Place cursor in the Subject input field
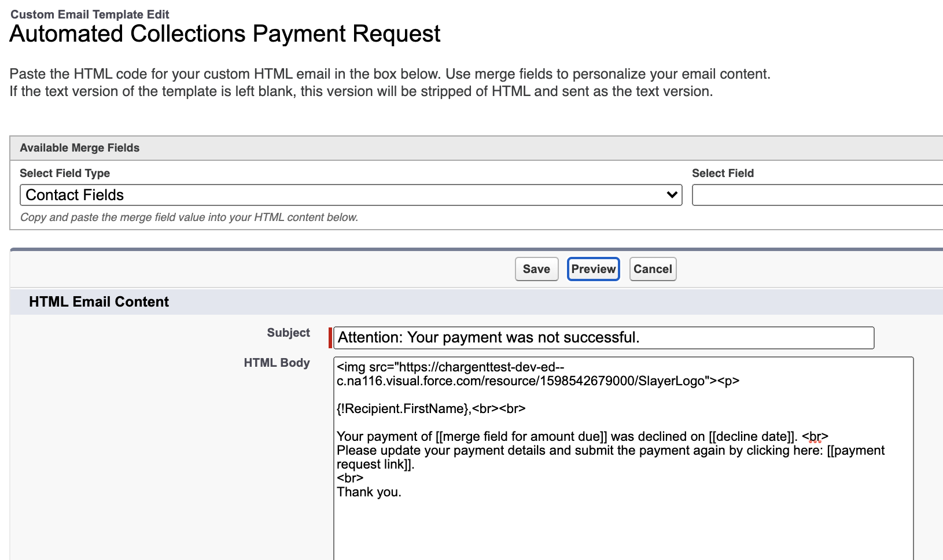This screenshot has width=943, height=560. point(602,337)
